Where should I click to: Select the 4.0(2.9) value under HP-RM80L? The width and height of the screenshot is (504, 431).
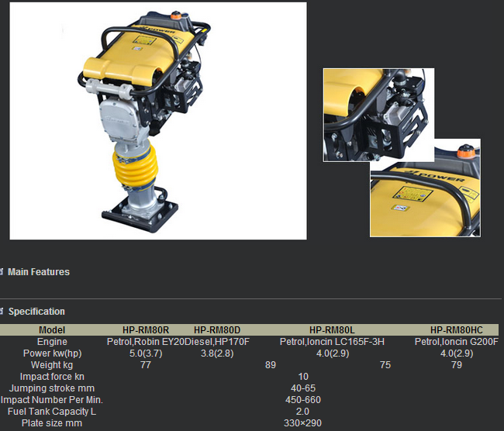[x=333, y=353]
